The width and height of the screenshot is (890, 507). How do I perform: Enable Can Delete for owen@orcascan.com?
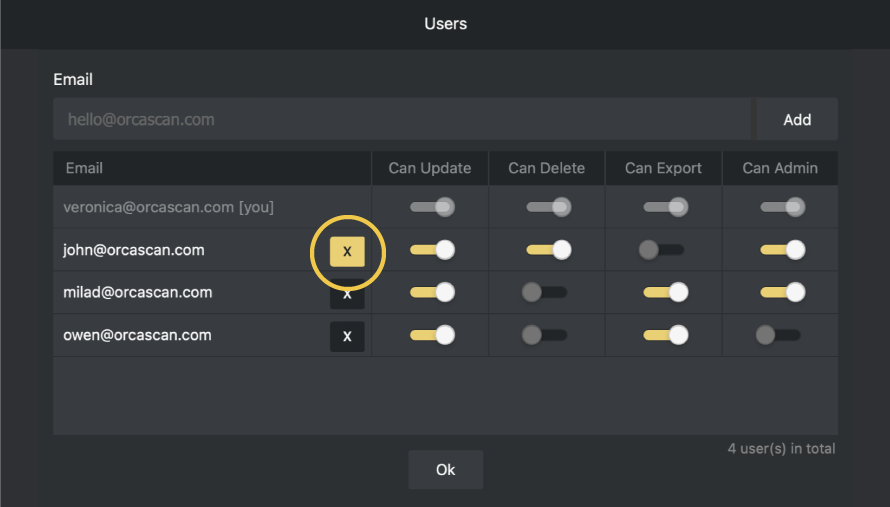point(546,335)
